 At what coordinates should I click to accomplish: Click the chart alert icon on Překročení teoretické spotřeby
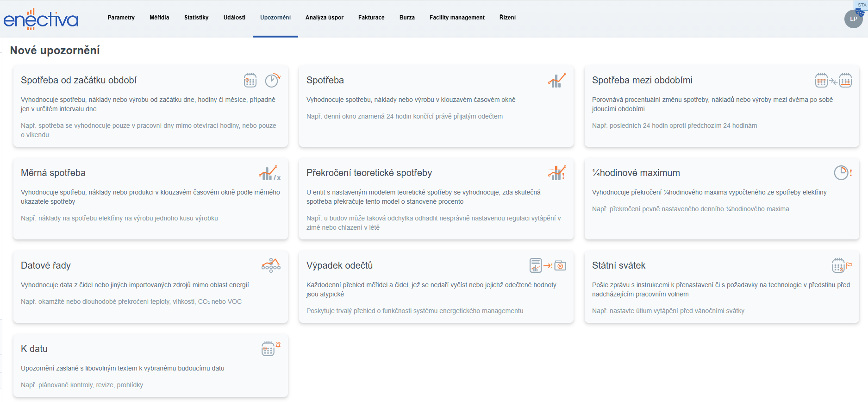pyautogui.click(x=557, y=173)
